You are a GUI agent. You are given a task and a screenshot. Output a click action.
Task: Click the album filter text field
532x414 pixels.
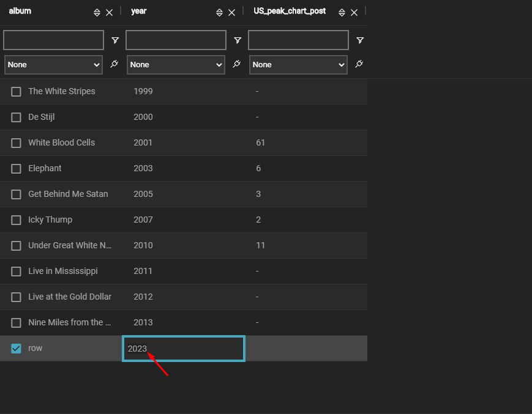[x=53, y=40]
